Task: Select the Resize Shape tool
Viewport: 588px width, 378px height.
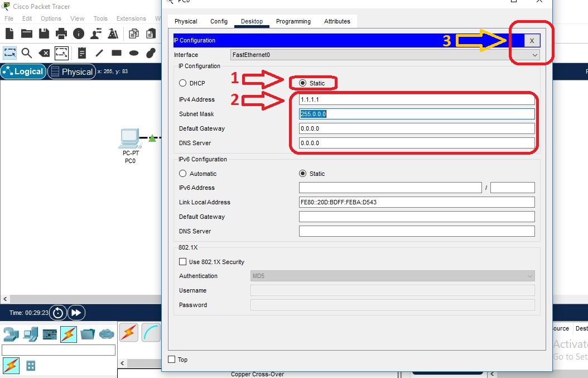Action: pos(62,52)
